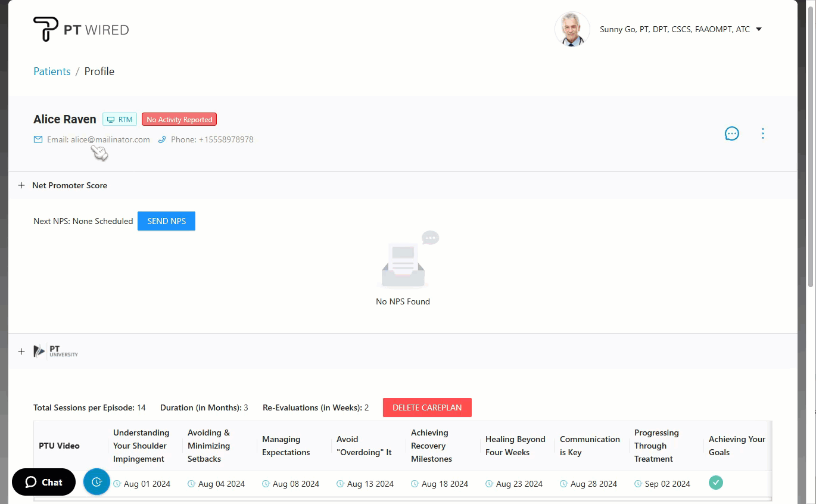The width and height of the screenshot is (816, 504).
Task: Expand the PT University section
Action: pyautogui.click(x=21, y=351)
